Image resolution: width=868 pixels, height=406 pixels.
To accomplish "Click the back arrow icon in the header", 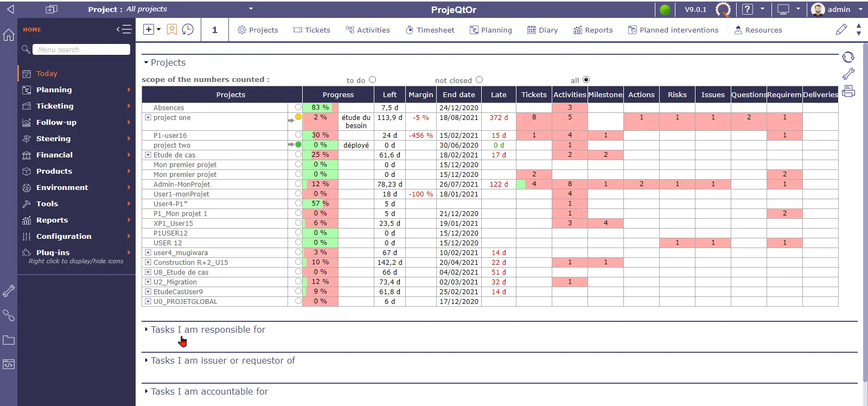I will [10, 9].
